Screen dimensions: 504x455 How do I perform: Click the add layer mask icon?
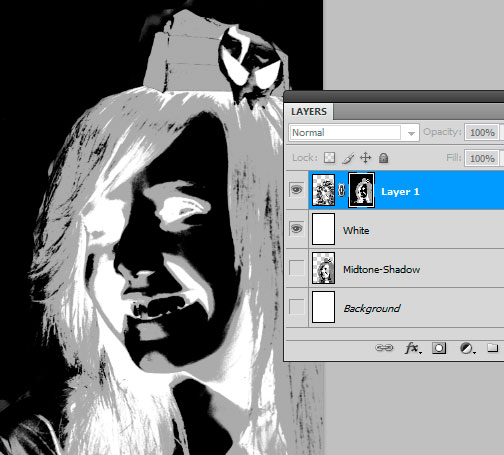tap(439, 348)
